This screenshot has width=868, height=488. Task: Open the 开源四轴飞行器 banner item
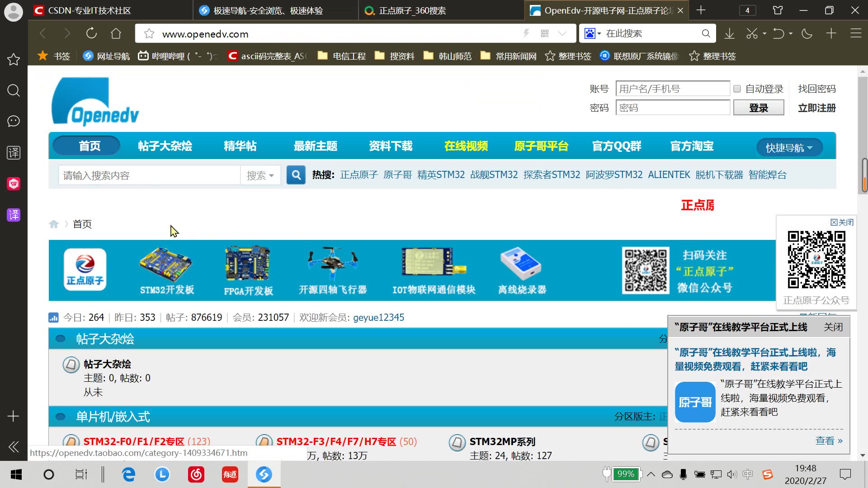[333, 271]
